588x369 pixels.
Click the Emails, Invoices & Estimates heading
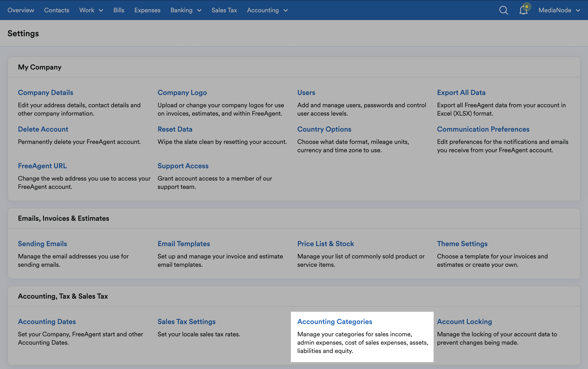(63, 218)
